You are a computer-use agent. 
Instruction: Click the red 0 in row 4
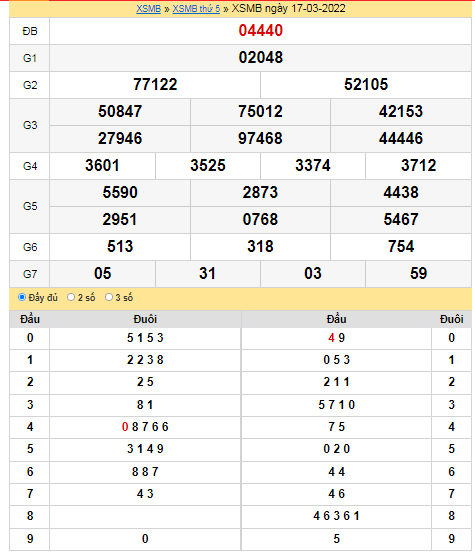pos(125,427)
